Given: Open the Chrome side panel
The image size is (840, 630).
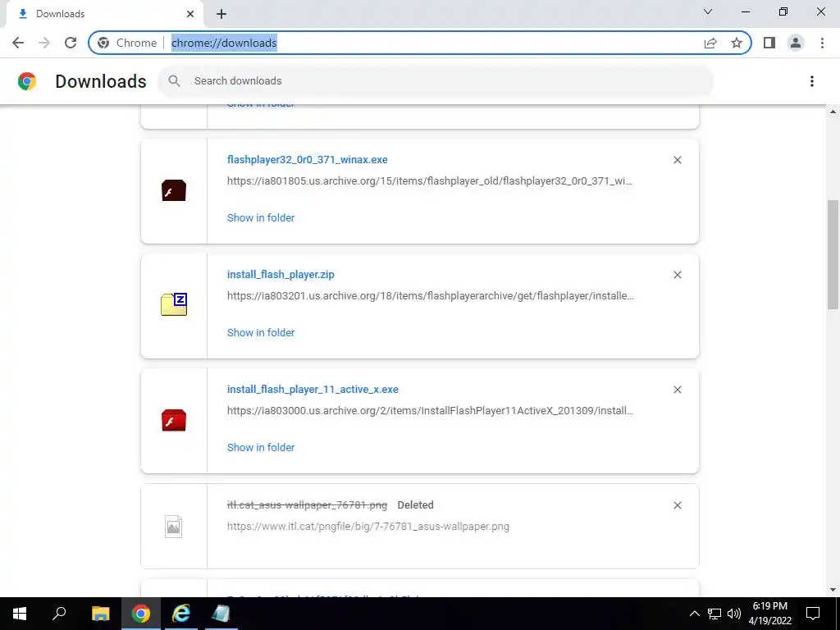Looking at the screenshot, I should coord(769,43).
